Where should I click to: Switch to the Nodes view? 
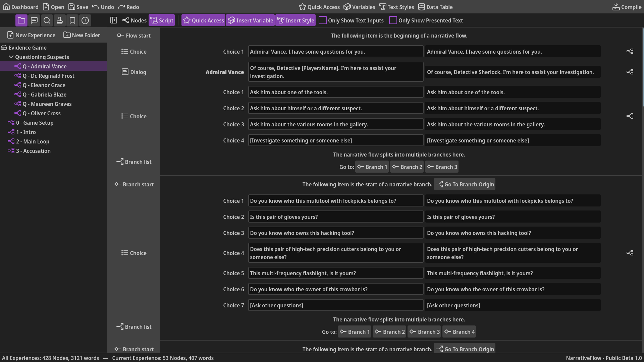134,20
